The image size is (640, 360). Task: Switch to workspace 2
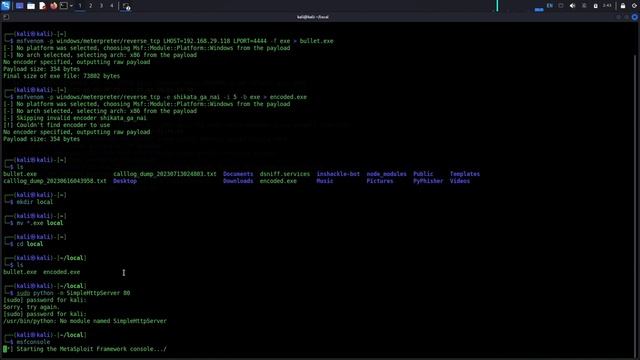click(x=91, y=6)
